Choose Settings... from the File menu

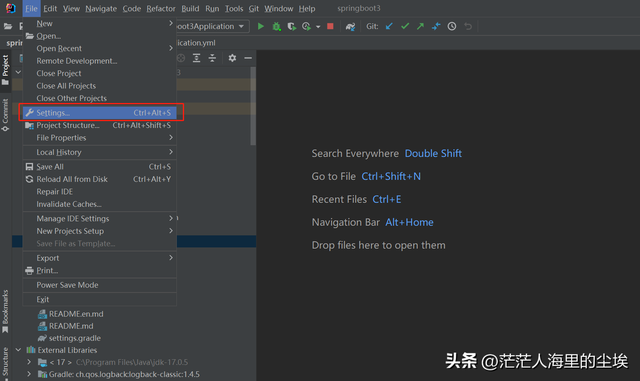coord(100,113)
